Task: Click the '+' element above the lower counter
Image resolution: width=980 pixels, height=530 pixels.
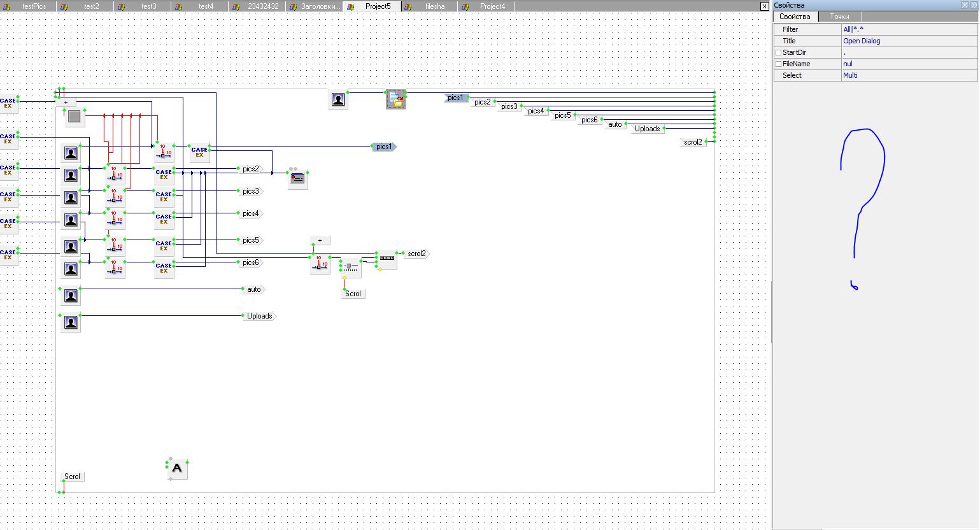Action: pos(320,241)
